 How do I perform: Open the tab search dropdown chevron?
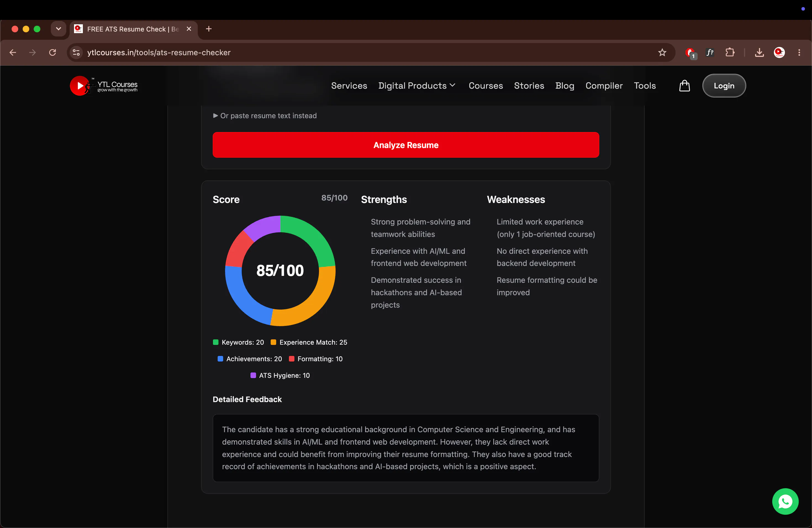click(x=58, y=29)
